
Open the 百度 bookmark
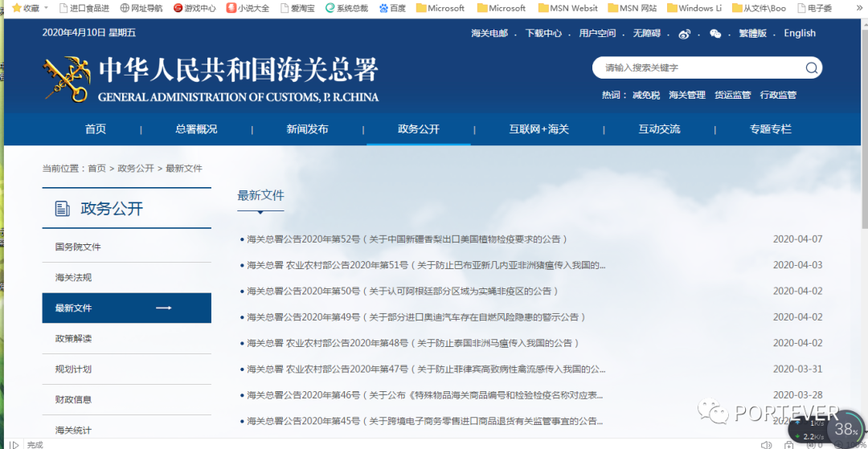click(392, 8)
